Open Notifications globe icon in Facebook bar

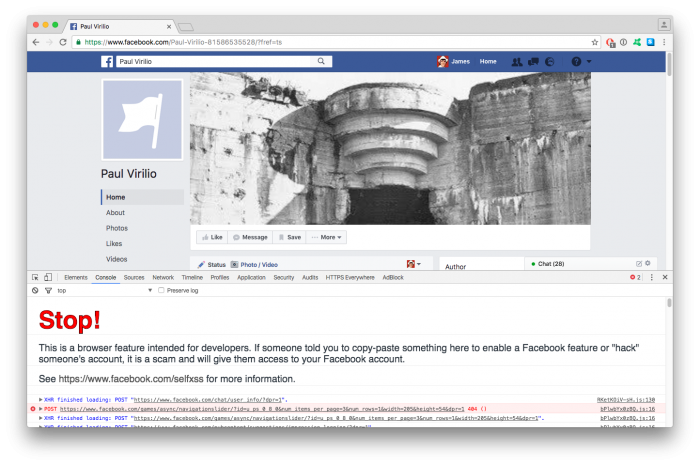(x=550, y=62)
